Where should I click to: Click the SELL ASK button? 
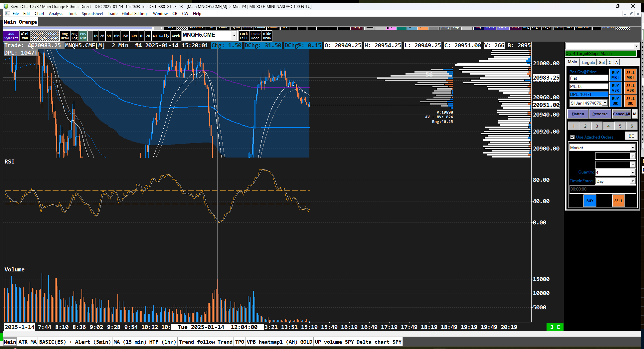630,88
